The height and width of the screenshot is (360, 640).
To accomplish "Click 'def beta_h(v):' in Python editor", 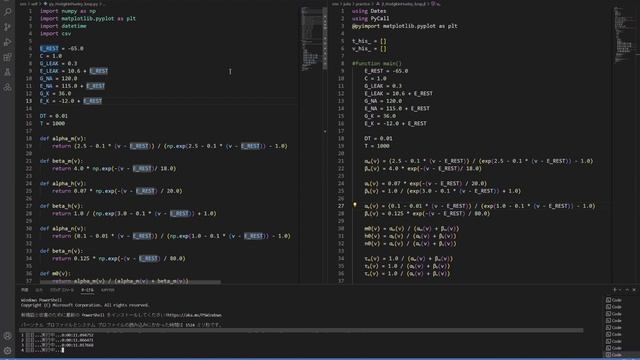I will [x=62, y=206].
